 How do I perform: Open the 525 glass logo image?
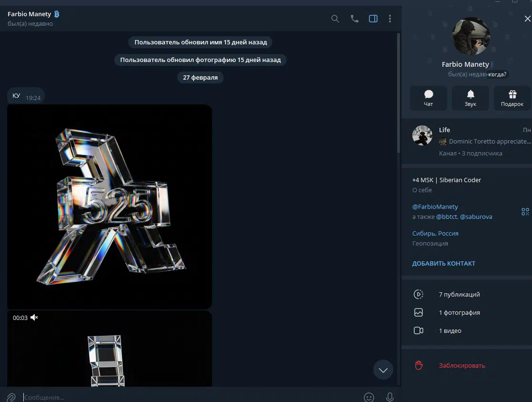[110, 207]
